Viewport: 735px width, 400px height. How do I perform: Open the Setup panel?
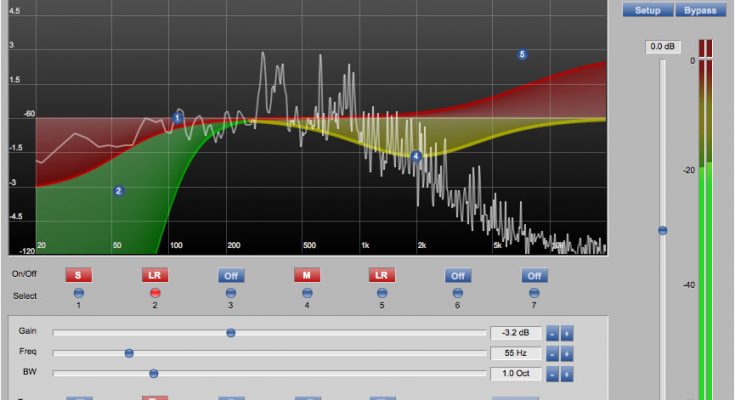[x=648, y=10]
